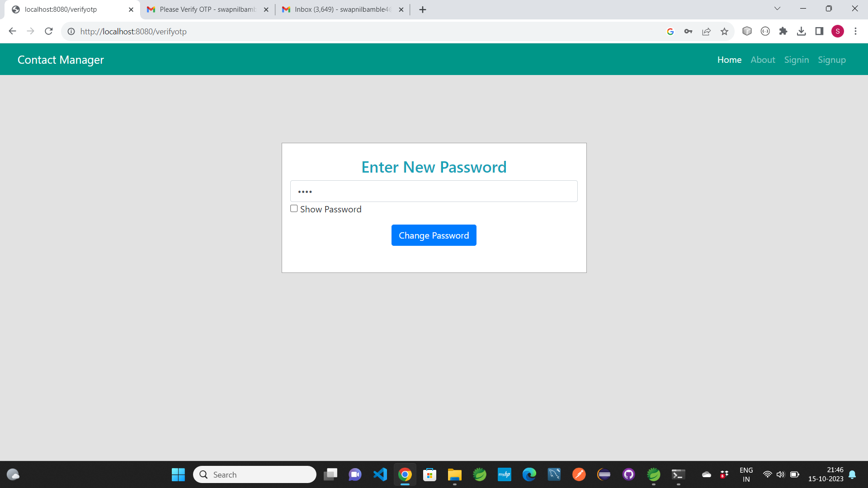The image size is (868, 488).
Task: Bookmark this page with star icon
Action: click(724, 31)
